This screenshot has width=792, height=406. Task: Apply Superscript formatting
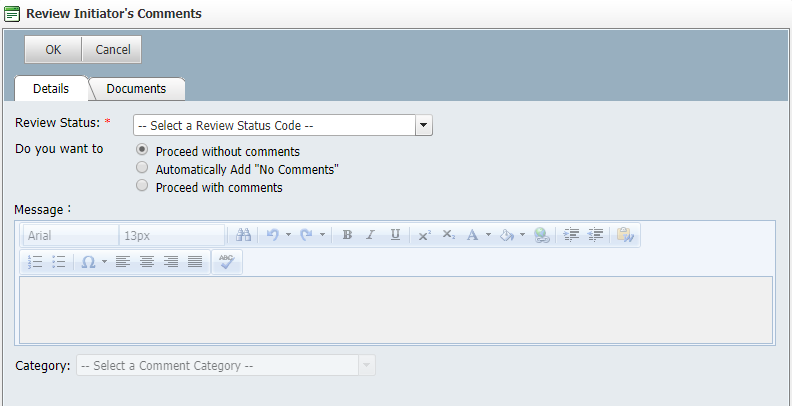pyautogui.click(x=424, y=235)
